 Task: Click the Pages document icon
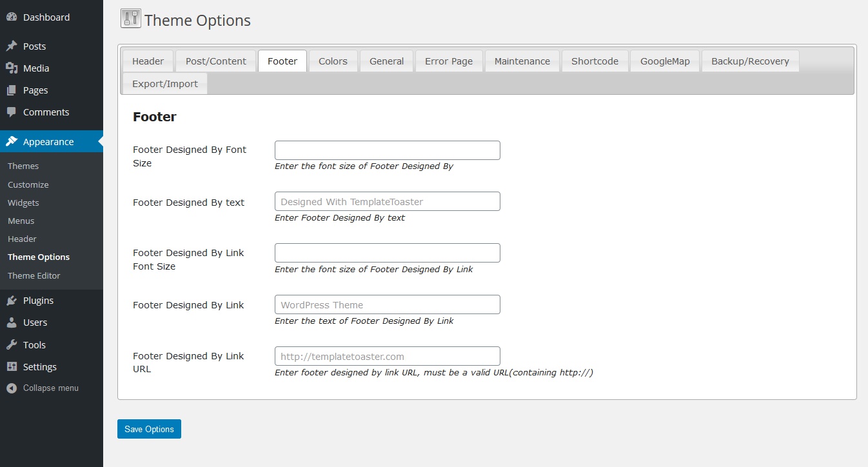point(10,90)
